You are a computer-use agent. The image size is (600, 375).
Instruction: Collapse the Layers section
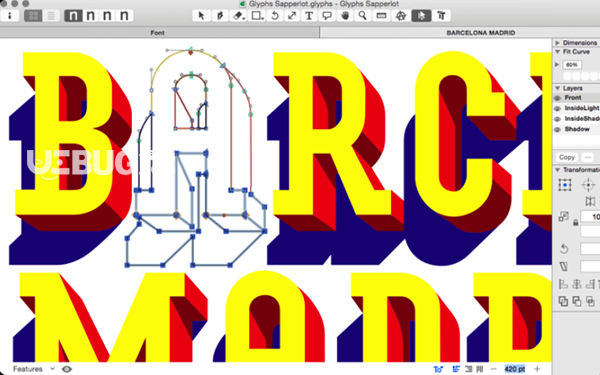(x=558, y=88)
